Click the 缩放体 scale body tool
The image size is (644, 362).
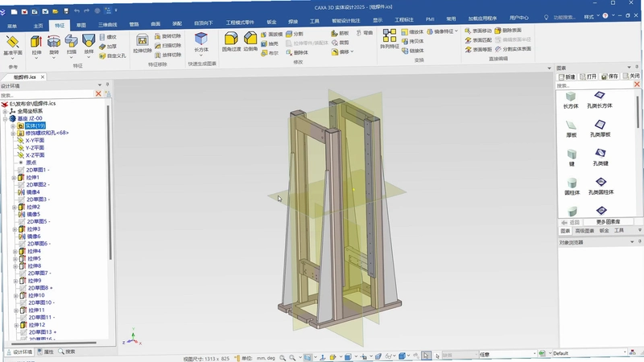(412, 32)
